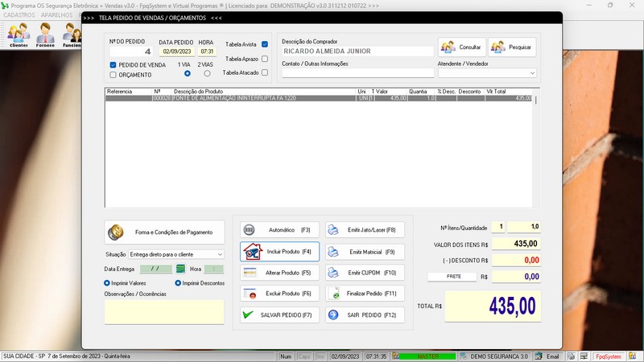This screenshot has width=644, height=362.
Task: Click DATA PEDIDO field
Action: coord(177,51)
